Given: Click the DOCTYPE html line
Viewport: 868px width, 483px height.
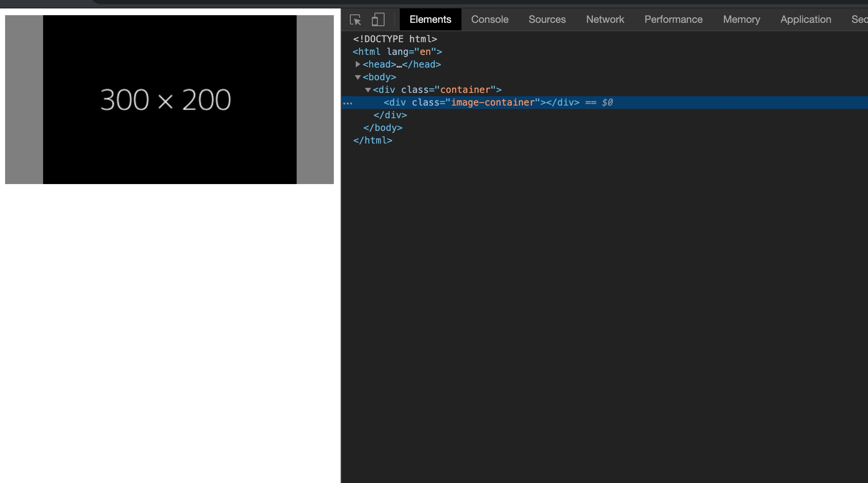Looking at the screenshot, I should click(x=395, y=39).
